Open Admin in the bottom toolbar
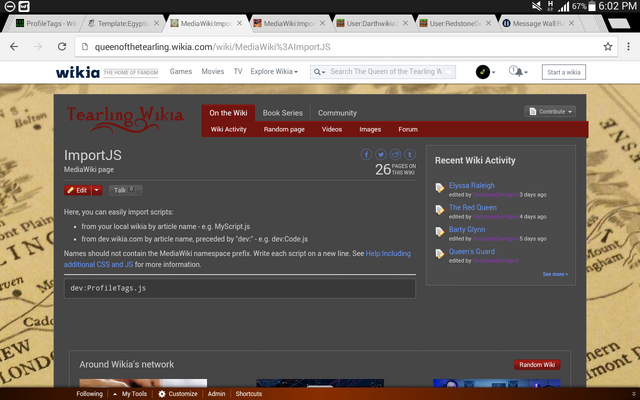This screenshot has height=400, width=640. tap(216, 393)
